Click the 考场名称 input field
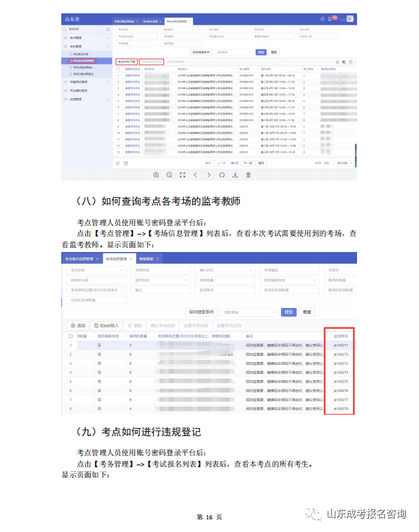 pos(161,271)
